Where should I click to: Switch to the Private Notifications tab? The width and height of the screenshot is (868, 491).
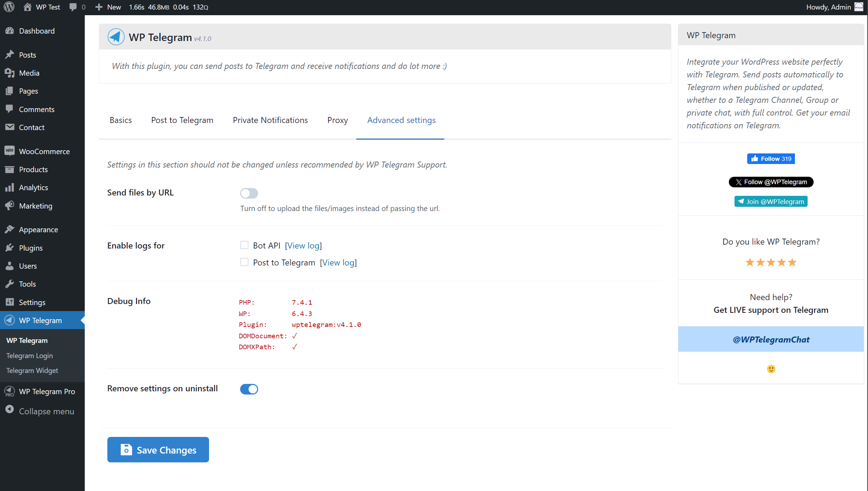270,120
